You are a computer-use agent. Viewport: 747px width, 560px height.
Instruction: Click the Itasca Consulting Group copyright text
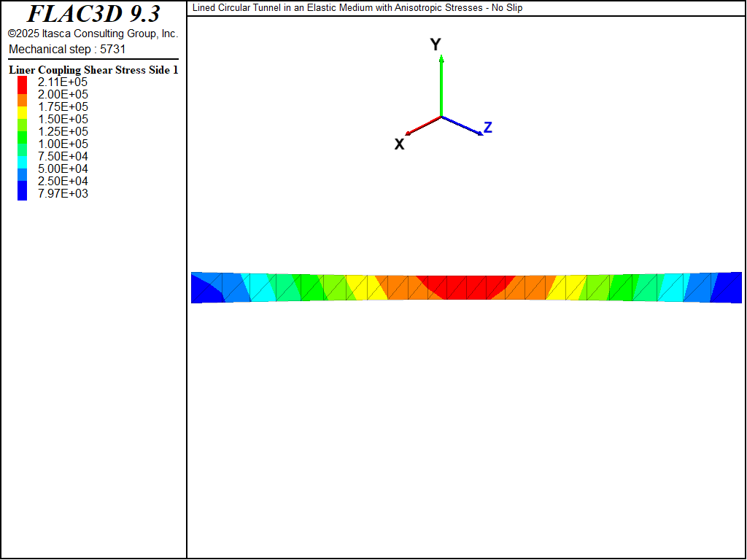93,34
